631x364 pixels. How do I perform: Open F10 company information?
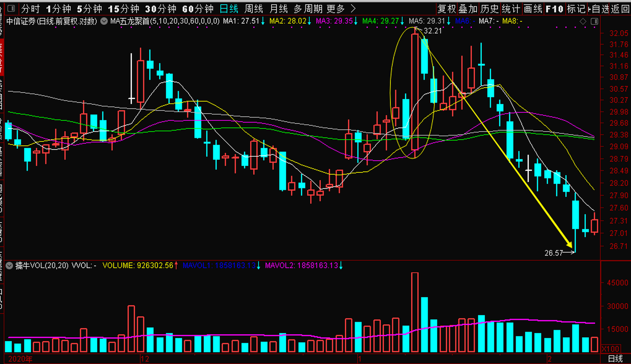(x=554, y=9)
